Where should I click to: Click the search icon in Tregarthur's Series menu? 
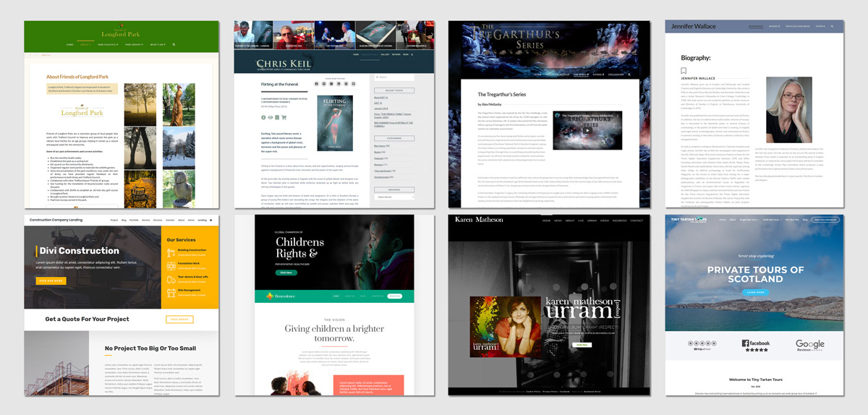click(629, 74)
